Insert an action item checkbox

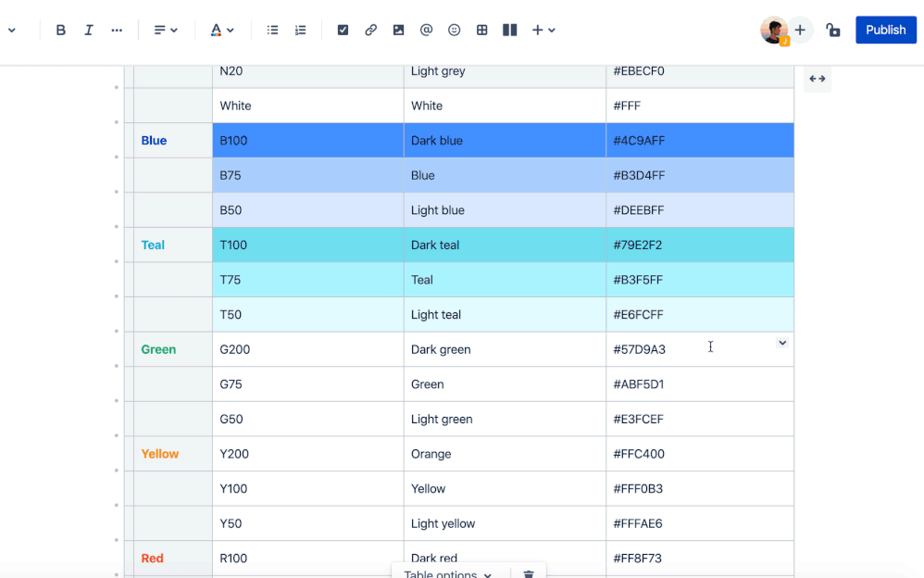coord(343,30)
